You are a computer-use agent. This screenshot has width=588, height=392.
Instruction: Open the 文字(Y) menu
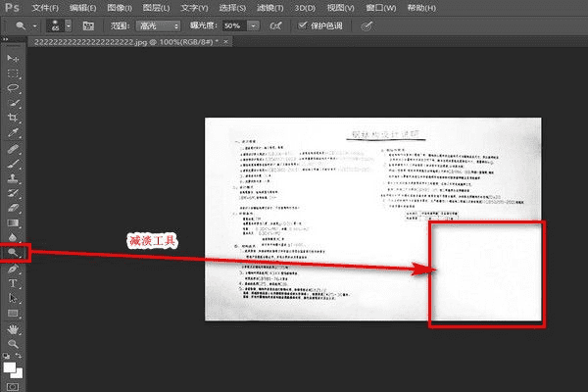194,8
